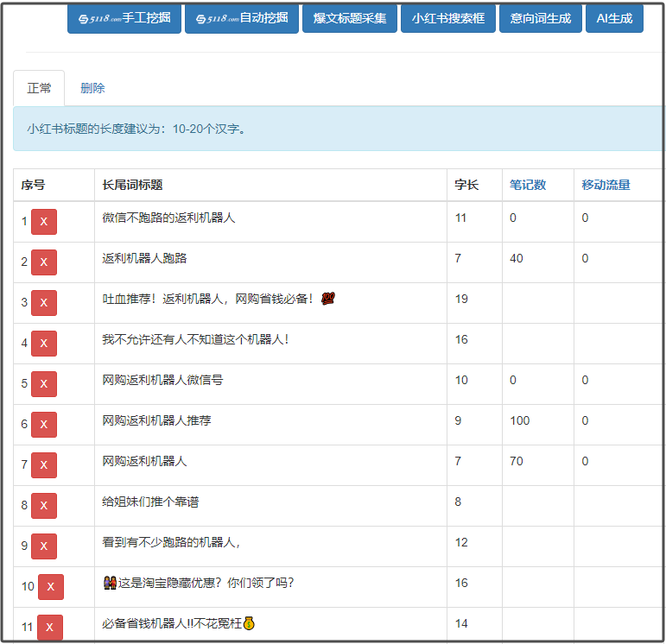Delete row 1 with red X
This screenshot has height=644, width=666.
click(44, 222)
